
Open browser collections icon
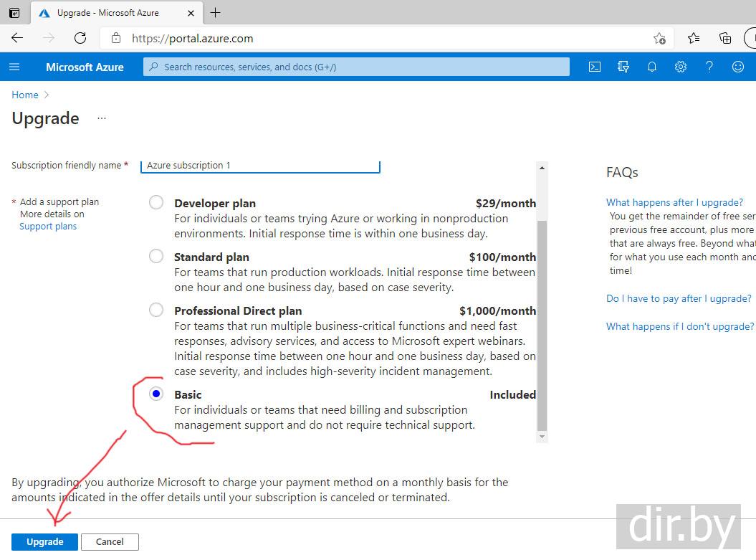724,38
